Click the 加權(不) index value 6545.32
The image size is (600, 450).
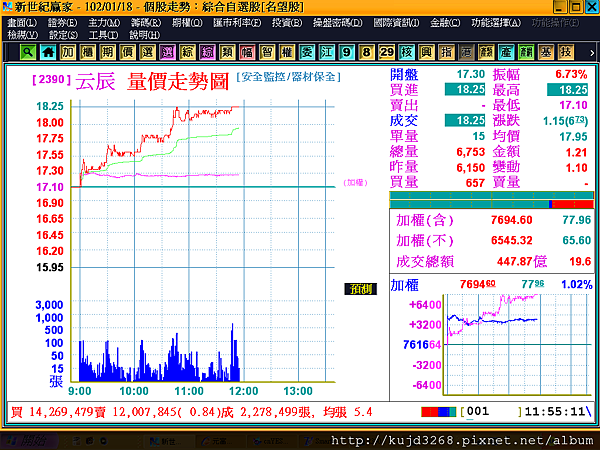point(512,240)
